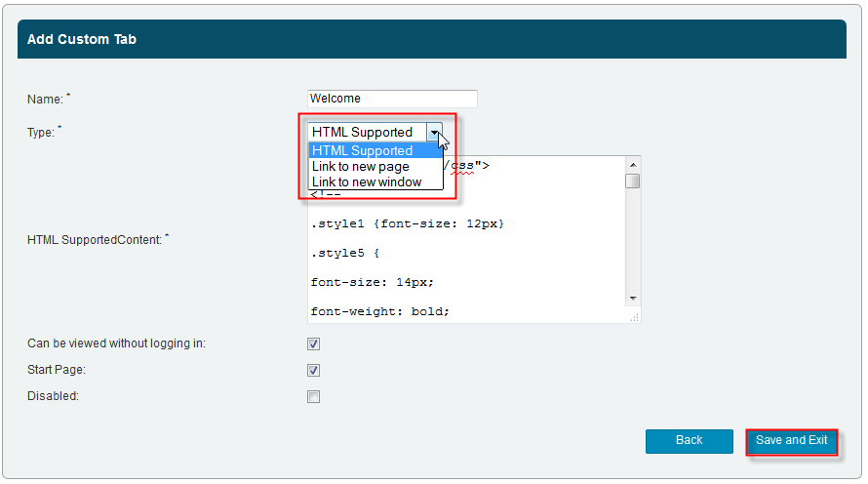Click the content box scroll up arrow
This screenshot has height=484, width=868.
633,164
